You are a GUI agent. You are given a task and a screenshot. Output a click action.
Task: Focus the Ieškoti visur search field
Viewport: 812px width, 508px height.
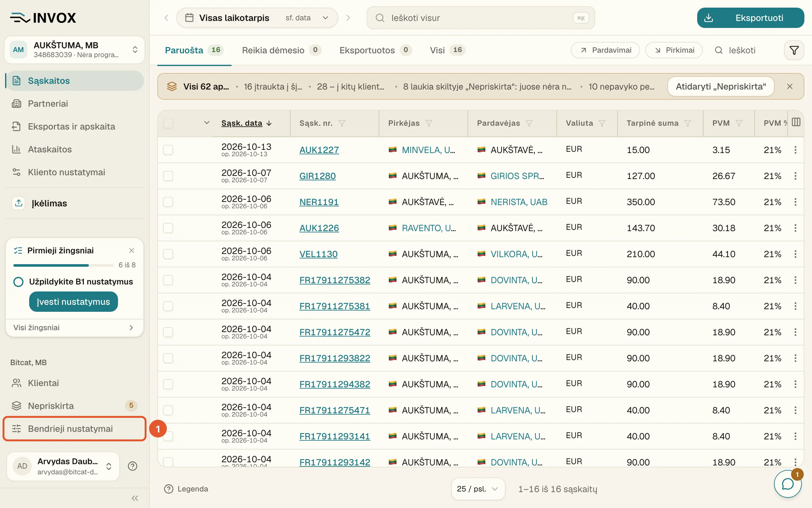point(481,18)
